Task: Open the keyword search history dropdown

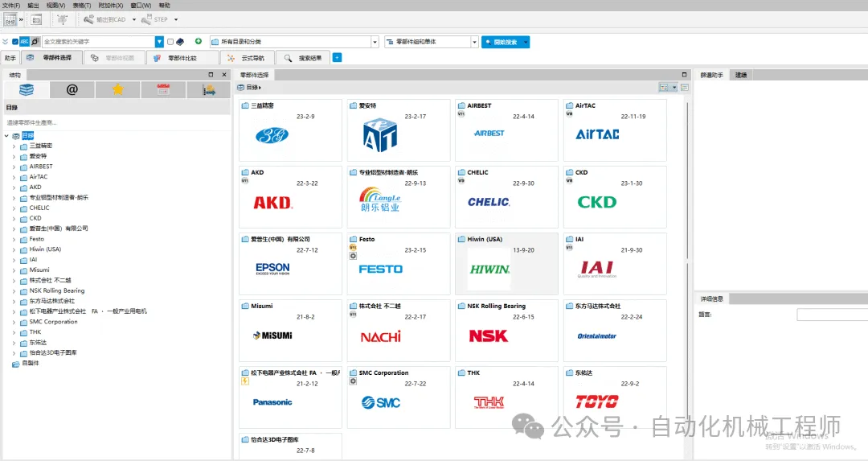Action: (x=159, y=42)
